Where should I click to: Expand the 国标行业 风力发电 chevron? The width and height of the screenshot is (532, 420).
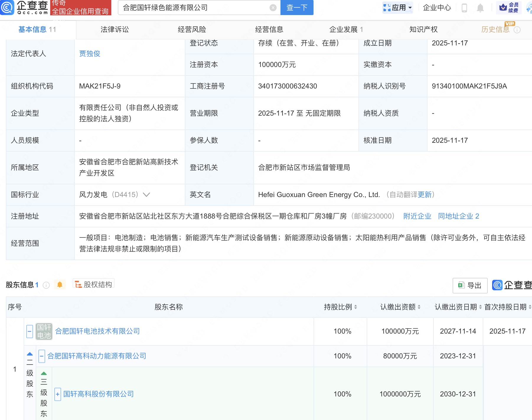146,195
